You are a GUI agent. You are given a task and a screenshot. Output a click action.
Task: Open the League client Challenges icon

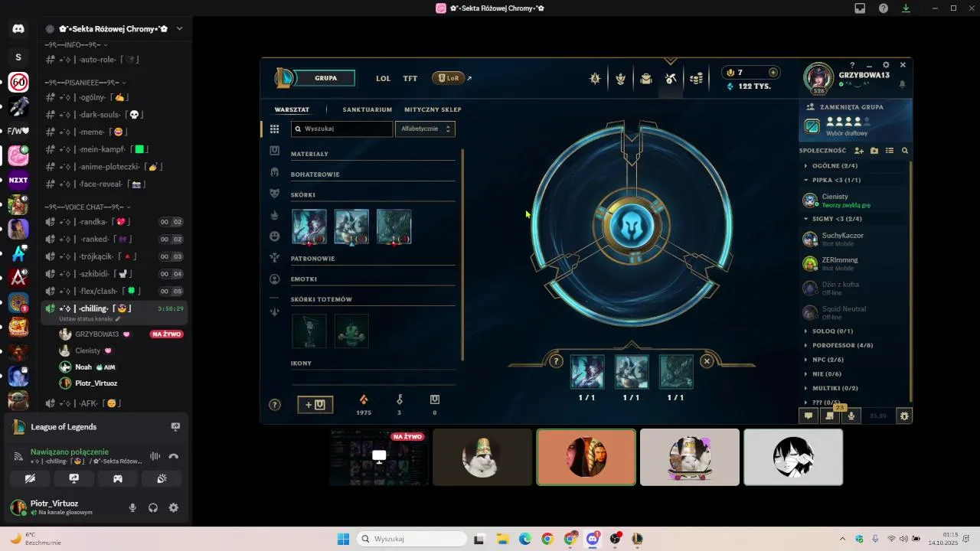click(595, 78)
